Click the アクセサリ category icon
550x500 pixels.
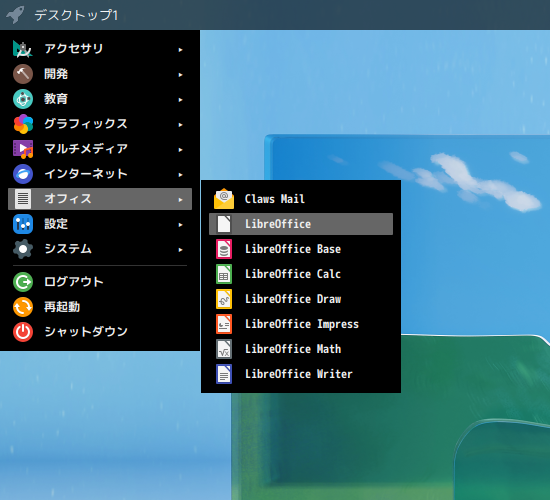tap(23, 49)
